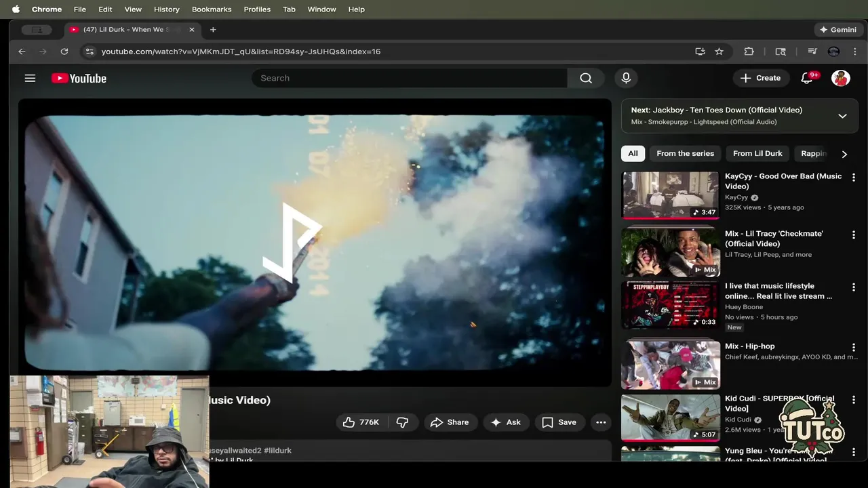Dislike the video with thumbs down
Image resolution: width=868 pixels, height=488 pixels.
tap(403, 422)
